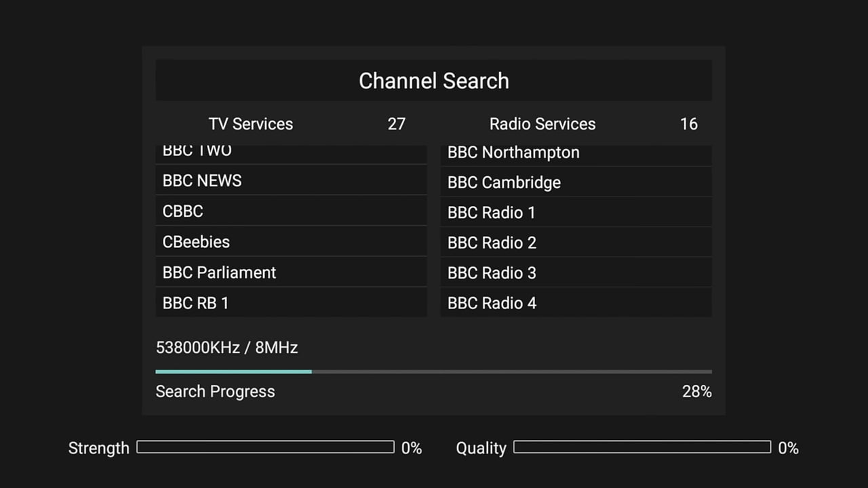Click the 28% search progress value
Image resolution: width=868 pixels, height=488 pixels.
696,392
